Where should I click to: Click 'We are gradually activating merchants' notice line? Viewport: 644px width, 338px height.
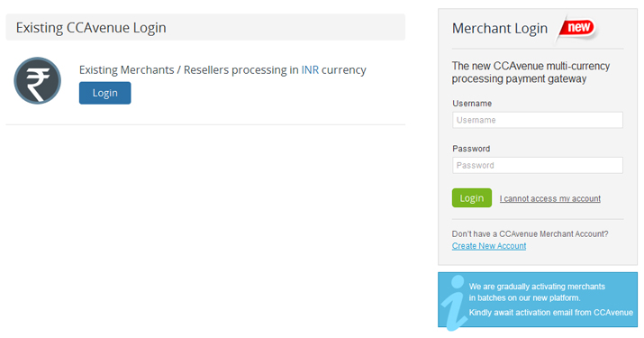point(537,287)
